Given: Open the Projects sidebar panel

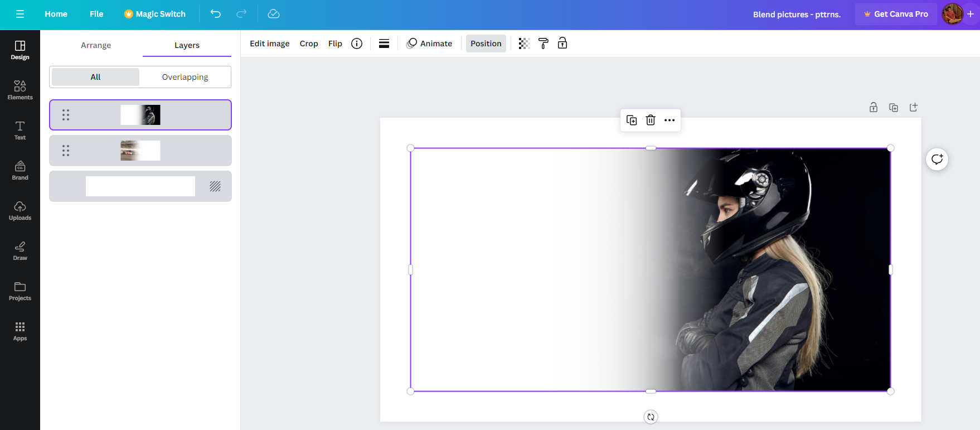Looking at the screenshot, I should coord(20,291).
